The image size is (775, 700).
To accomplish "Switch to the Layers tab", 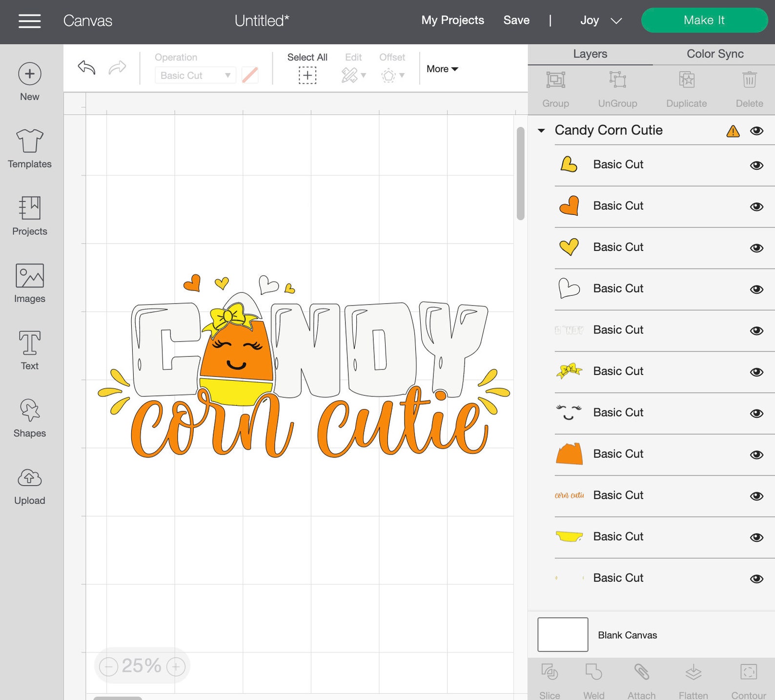I will 590,54.
